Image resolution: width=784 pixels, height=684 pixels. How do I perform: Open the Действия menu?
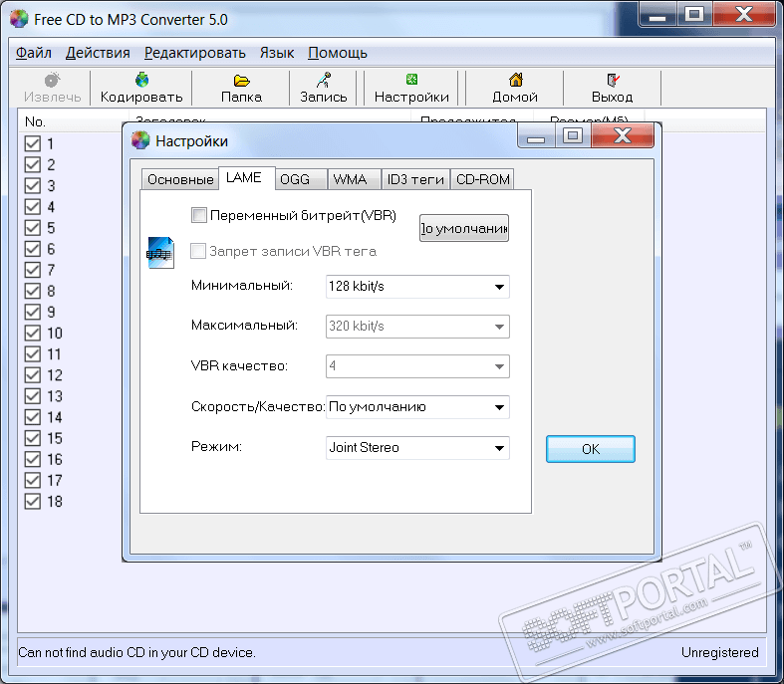98,53
